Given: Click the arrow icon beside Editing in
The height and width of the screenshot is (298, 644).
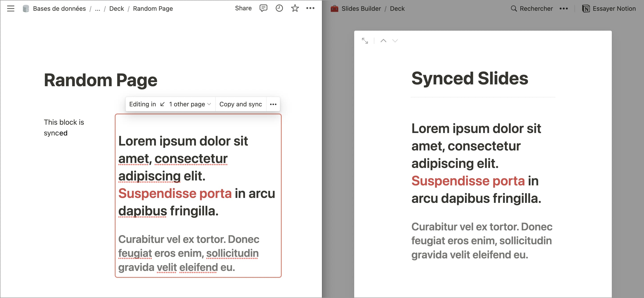Looking at the screenshot, I should click(162, 104).
